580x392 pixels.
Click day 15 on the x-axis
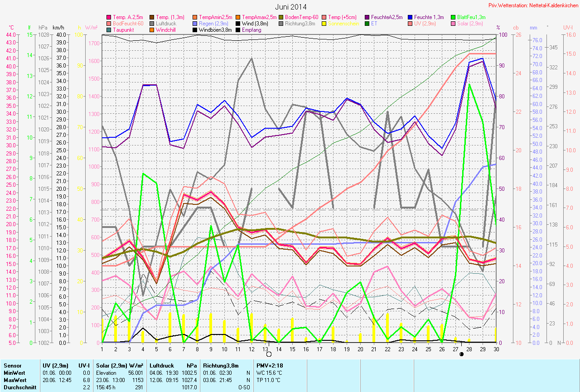click(292, 348)
